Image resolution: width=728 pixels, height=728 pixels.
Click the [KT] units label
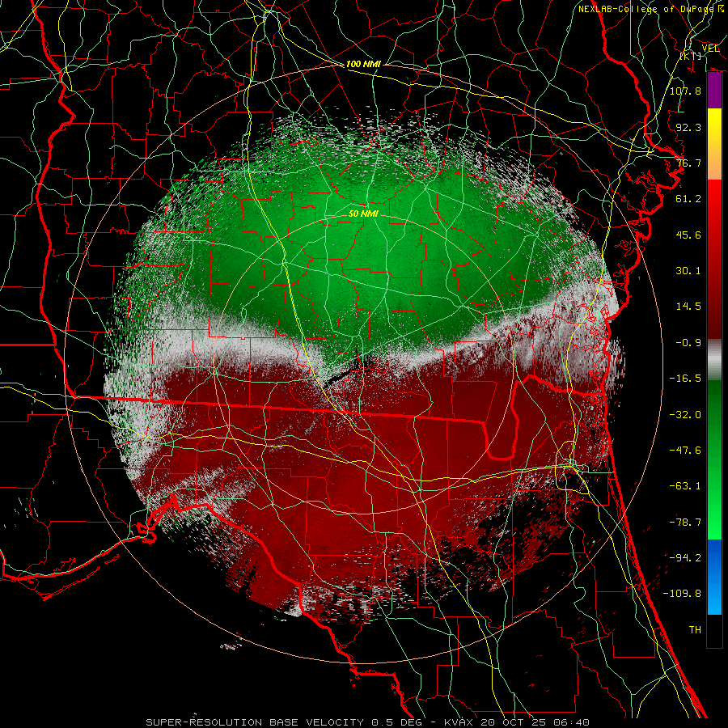(691, 56)
